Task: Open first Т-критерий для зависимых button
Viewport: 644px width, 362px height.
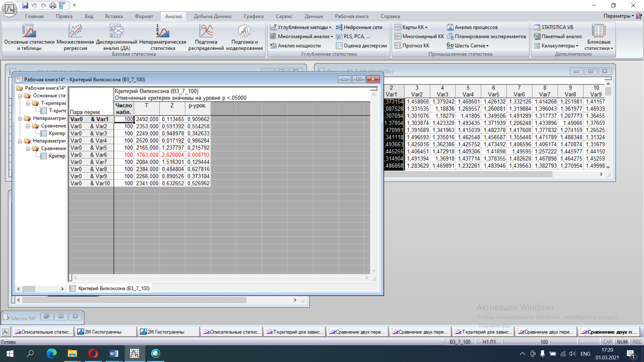Action: 295,332
